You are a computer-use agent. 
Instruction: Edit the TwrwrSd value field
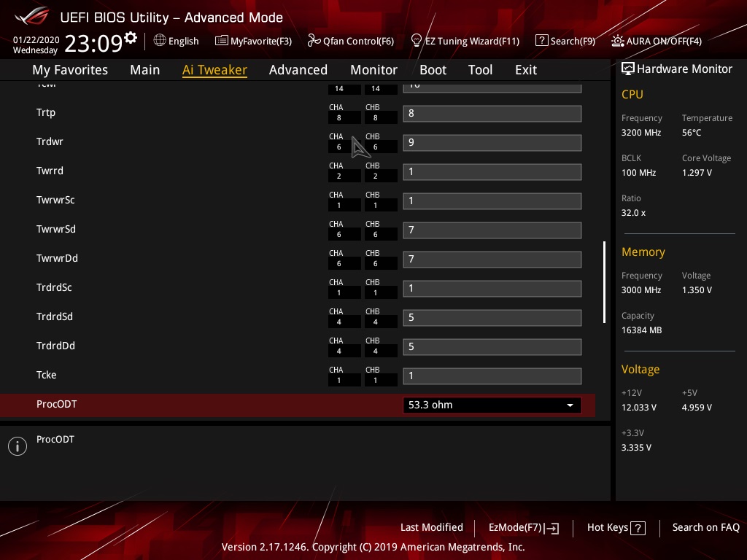pos(492,230)
